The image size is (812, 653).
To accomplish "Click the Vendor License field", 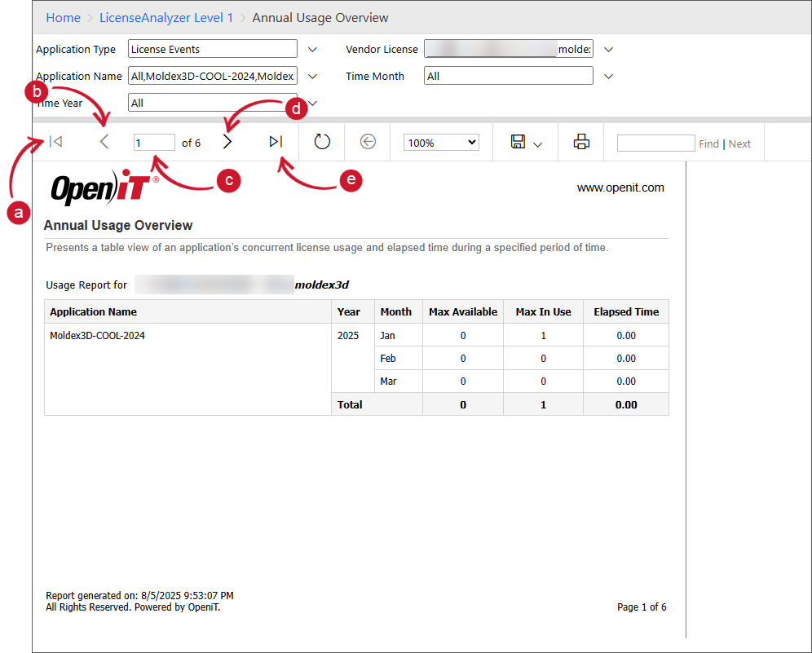I will pyautogui.click(x=509, y=49).
